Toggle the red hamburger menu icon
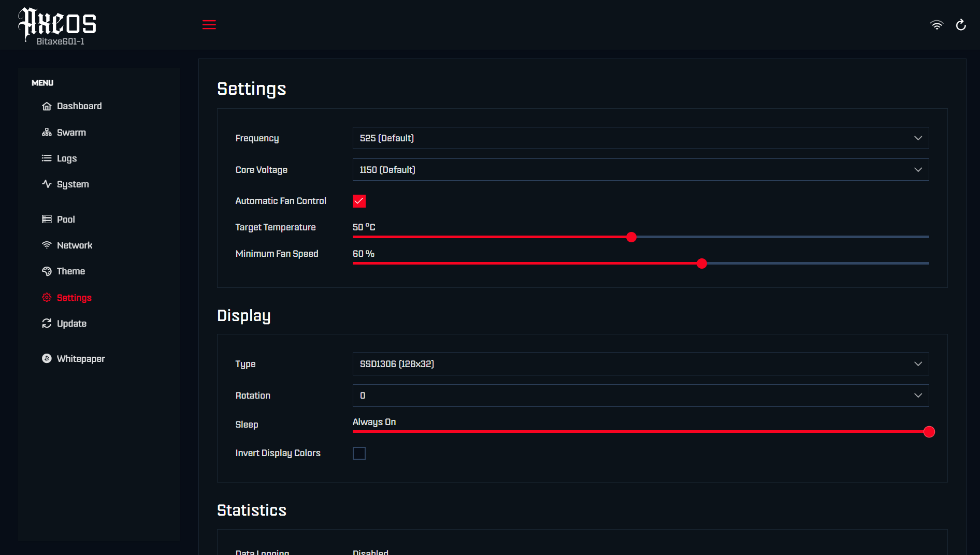Viewport: 980px width, 555px height. click(x=209, y=25)
